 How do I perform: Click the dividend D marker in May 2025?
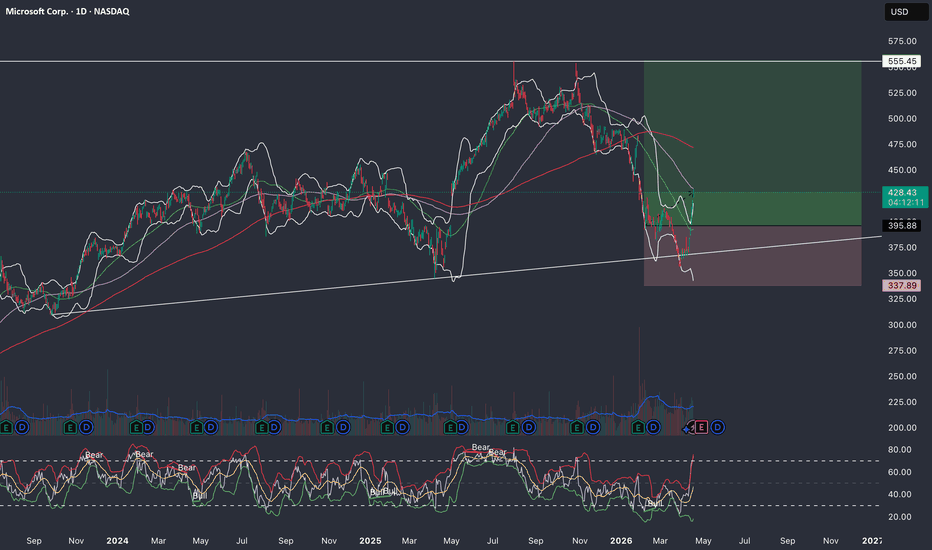click(465, 427)
